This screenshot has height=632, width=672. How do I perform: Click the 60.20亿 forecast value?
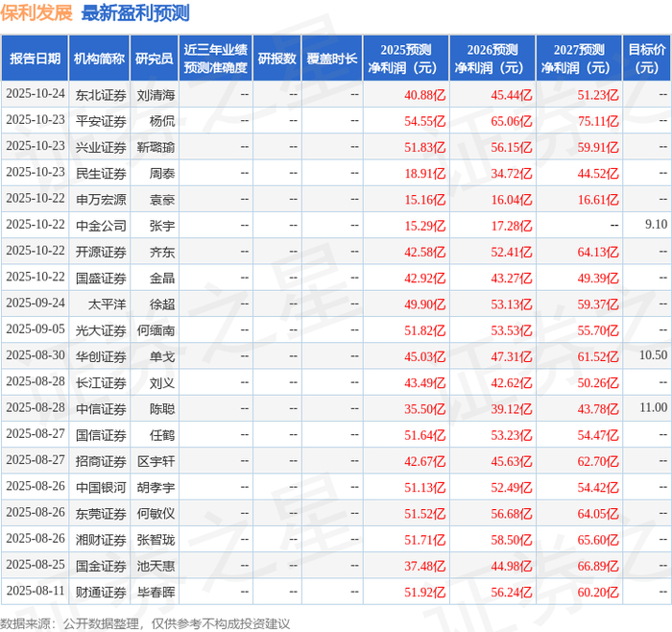598,592
